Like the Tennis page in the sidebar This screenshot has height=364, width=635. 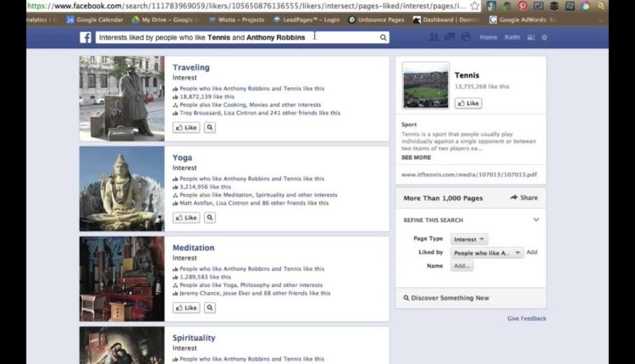click(468, 103)
